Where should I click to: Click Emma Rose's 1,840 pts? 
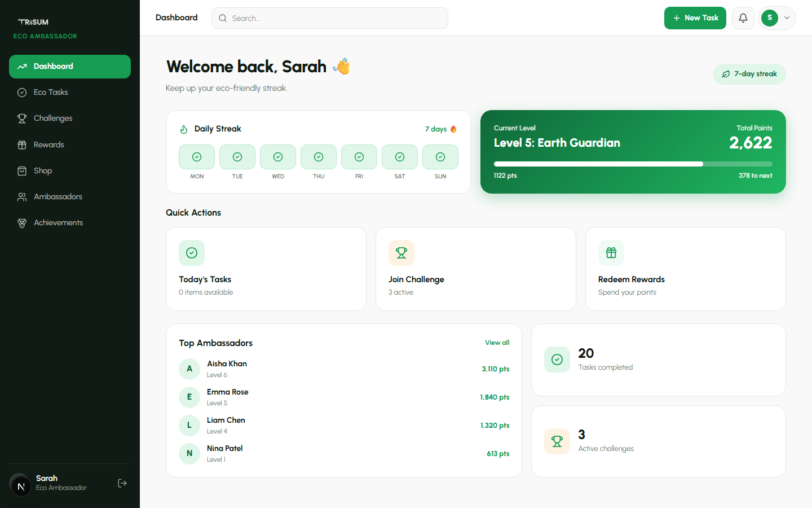(x=495, y=397)
